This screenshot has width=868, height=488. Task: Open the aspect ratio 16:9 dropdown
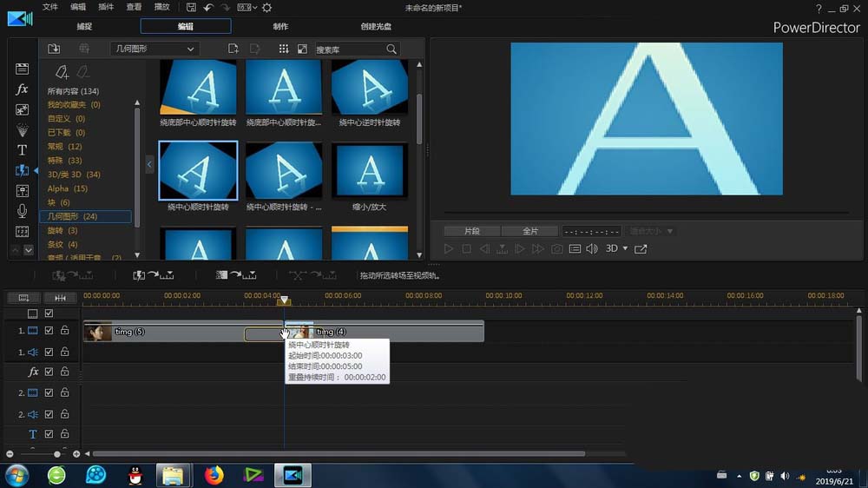pyautogui.click(x=247, y=7)
